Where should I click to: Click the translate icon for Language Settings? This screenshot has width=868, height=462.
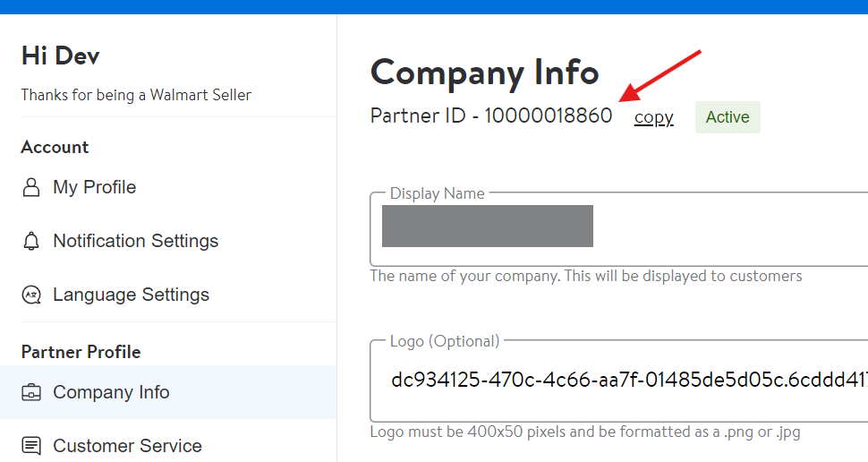(31, 295)
